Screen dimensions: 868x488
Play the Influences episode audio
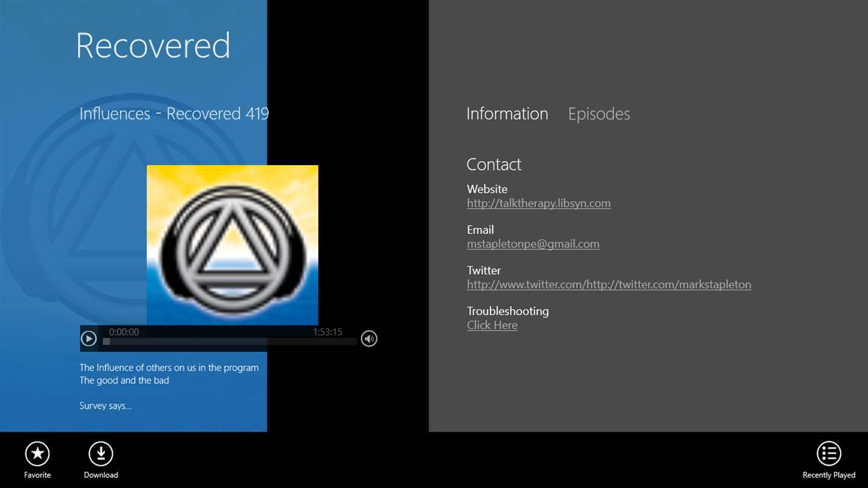89,339
